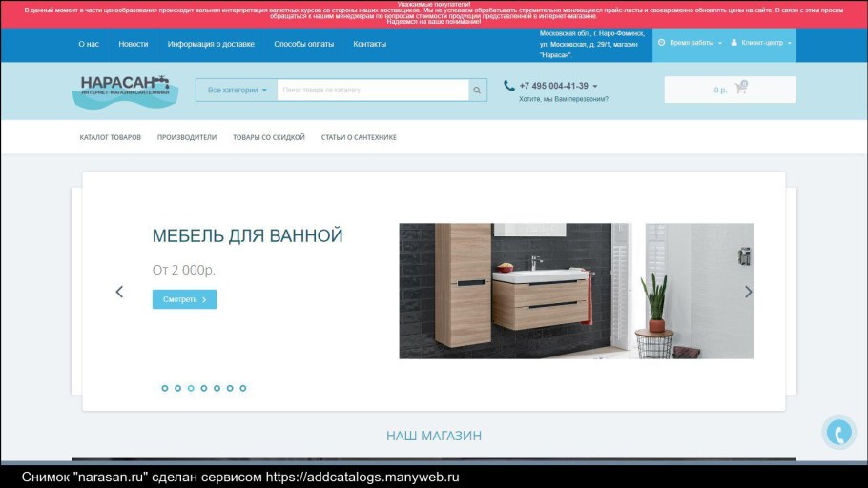Click the store address text in header
This screenshot has height=488, width=868.
tap(592, 44)
